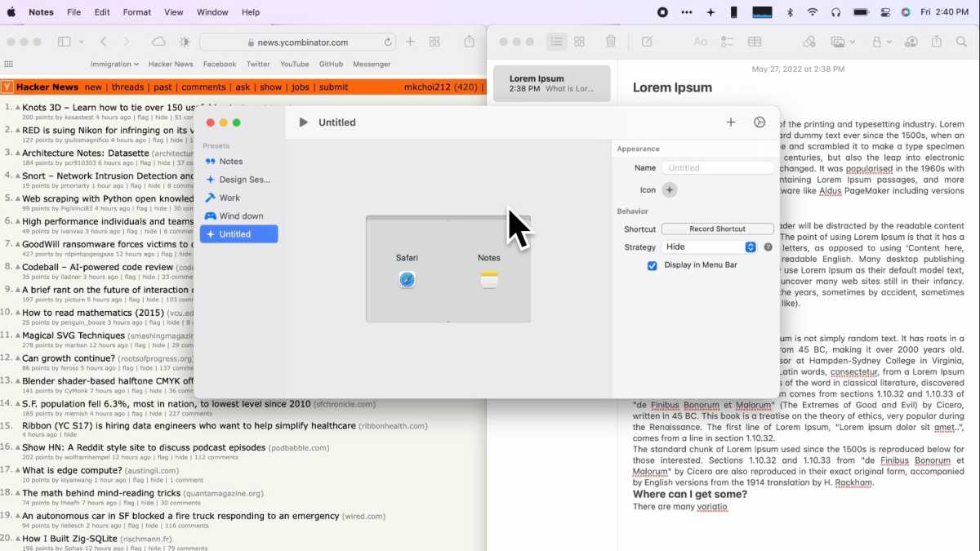Viewport: 980px width, 551px height.
Task: Click the preset Name input field
Action: coord(718,168)
